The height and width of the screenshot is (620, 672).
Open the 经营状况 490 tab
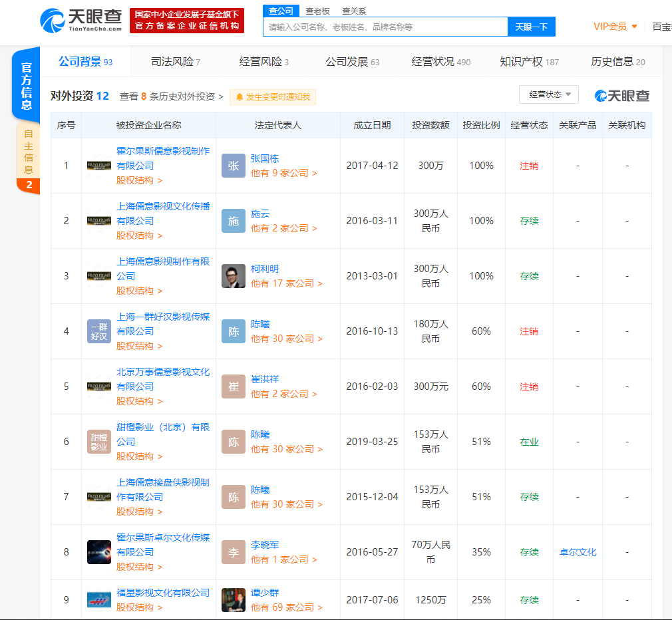(441, 62)
